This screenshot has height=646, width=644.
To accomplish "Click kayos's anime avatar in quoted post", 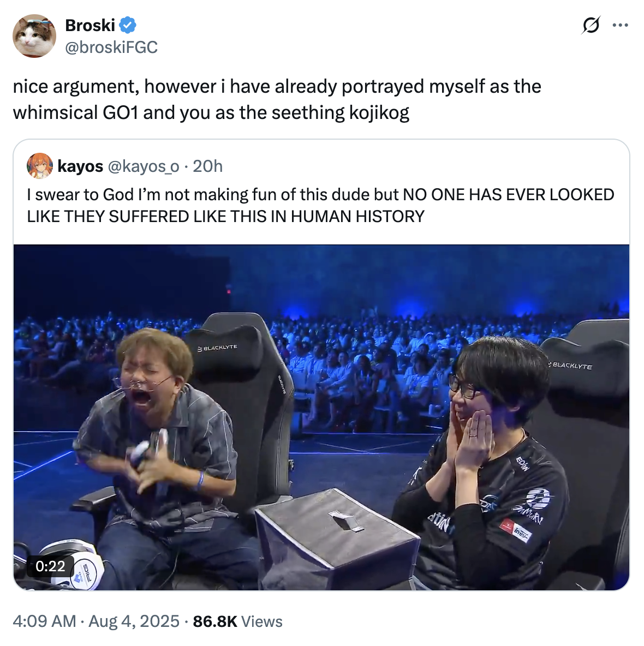I will click(x=40, y=166).
